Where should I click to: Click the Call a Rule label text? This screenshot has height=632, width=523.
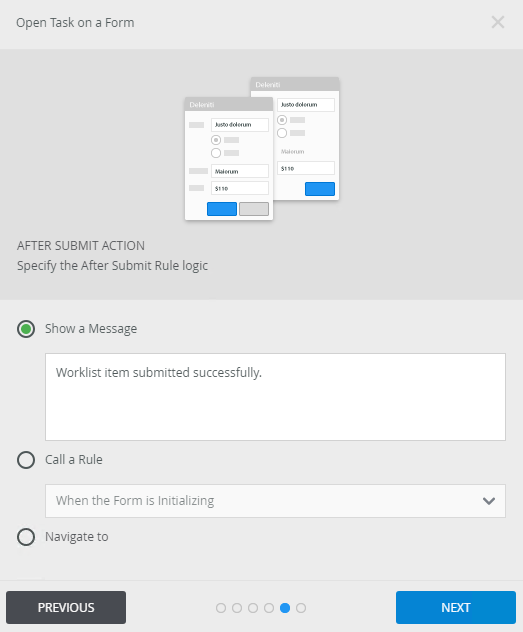pyautogui.click(x=74, y=460)
